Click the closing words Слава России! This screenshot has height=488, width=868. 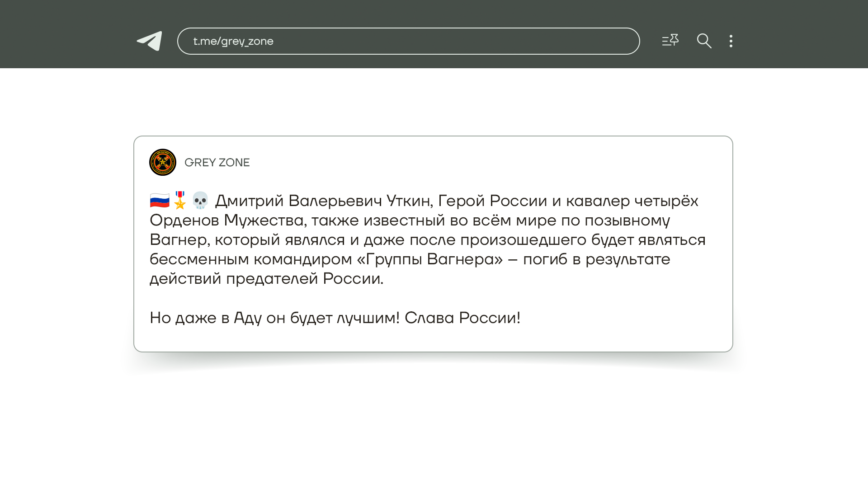462,318
